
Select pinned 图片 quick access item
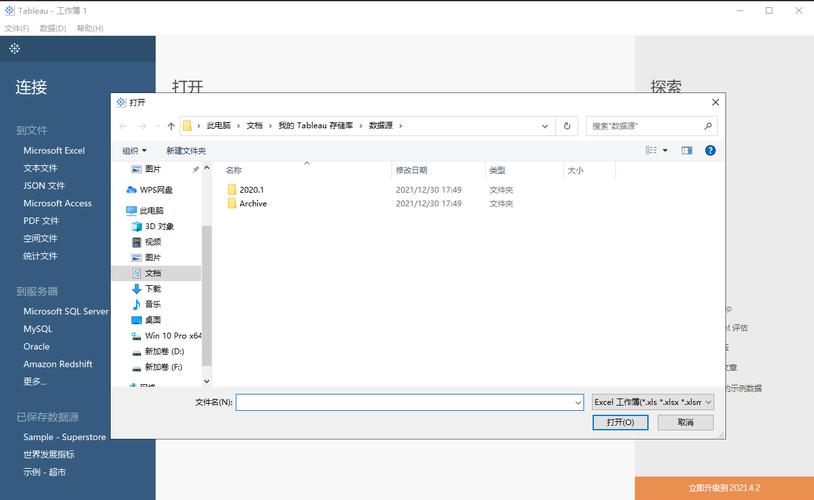(x=146, y=169)
